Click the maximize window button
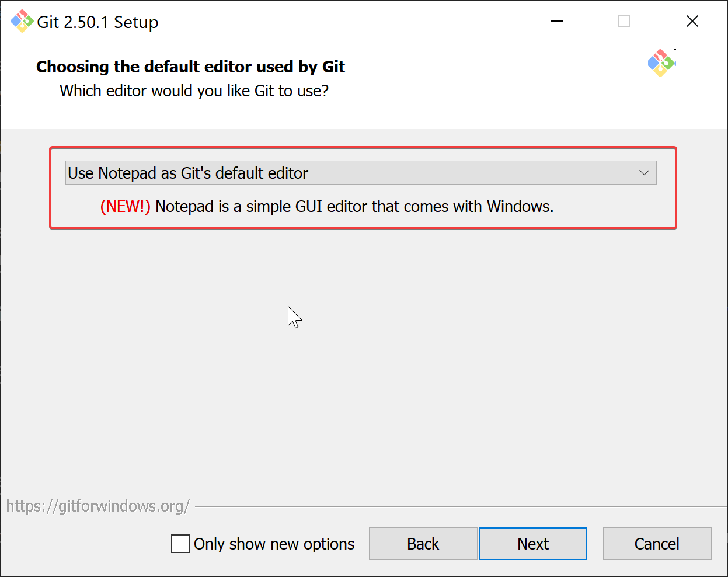Screen dimensions: 728x577 624,22
